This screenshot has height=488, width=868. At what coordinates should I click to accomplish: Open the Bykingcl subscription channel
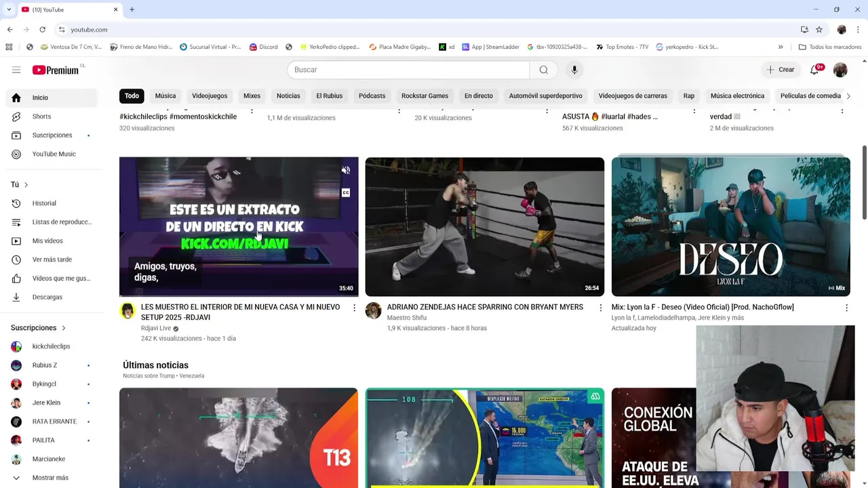[x=52, y=384]
